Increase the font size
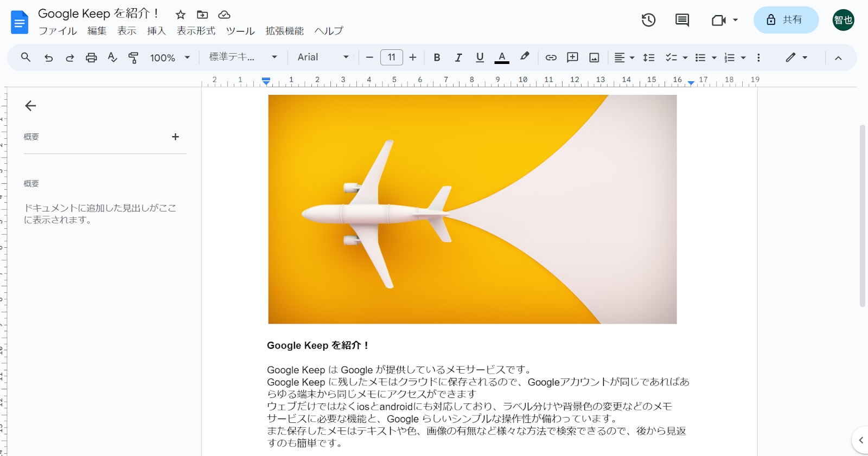Image resolution: width=868 pixels, height=456 pixels. (413, 57)
